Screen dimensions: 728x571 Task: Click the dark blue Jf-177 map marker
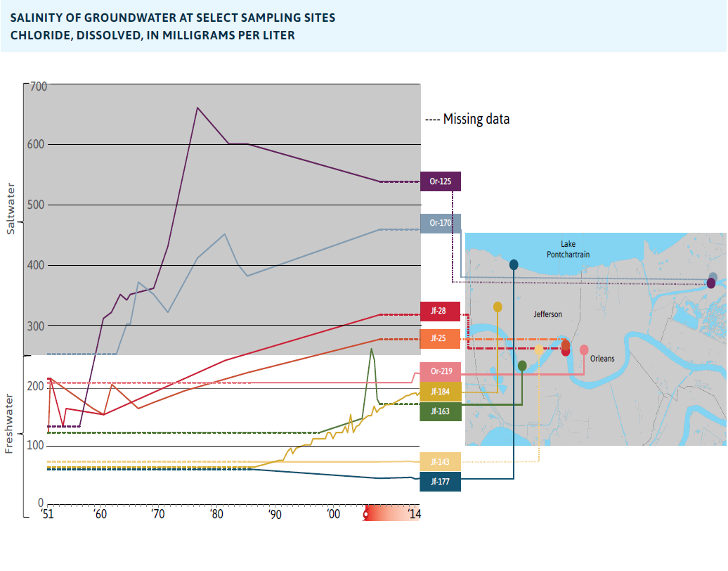coord(514,264)
